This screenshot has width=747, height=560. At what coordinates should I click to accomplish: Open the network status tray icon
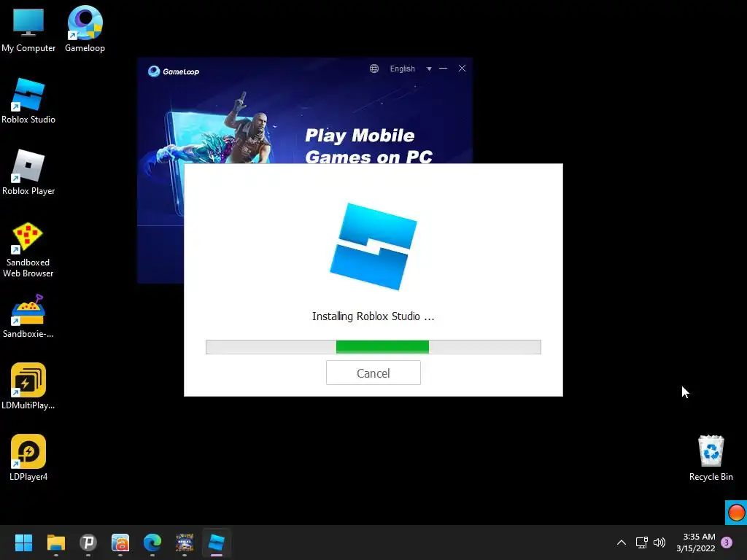tap(641, 542)
